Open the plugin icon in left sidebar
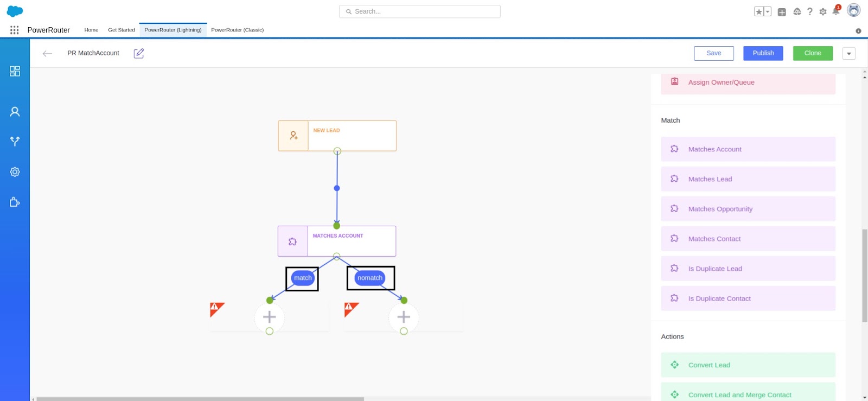This screenshot has height=401, width=868. (15, 202)
